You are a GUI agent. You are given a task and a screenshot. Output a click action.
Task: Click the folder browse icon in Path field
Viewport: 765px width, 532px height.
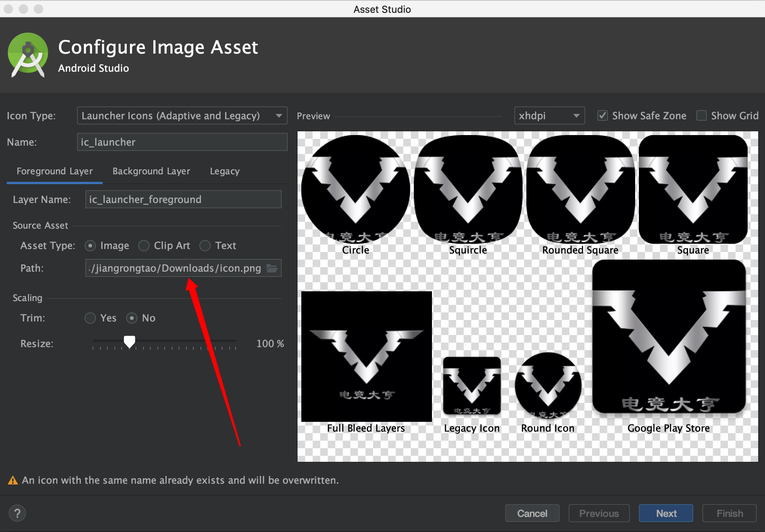tap(272, 268)
